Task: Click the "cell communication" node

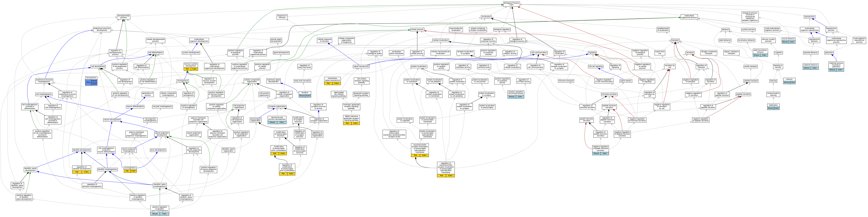Action: pyautogui.click(x=538, y=53)
